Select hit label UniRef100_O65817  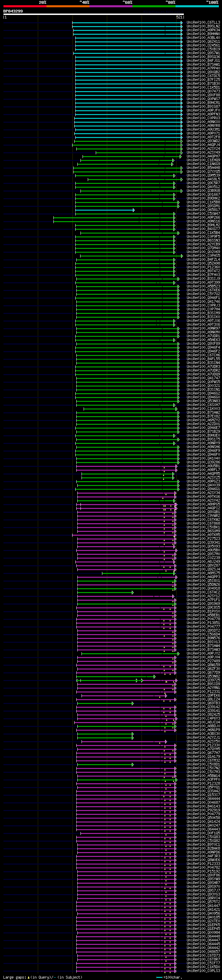[203, 210]
